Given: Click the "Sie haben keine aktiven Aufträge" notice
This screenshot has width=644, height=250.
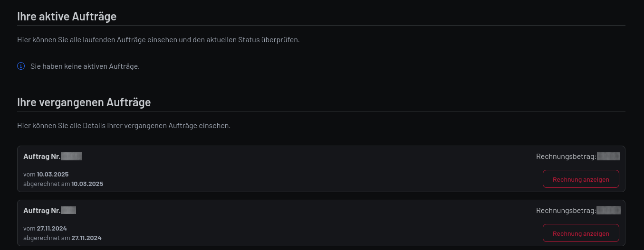Looking at the screenshot, I should click(85, 66).
